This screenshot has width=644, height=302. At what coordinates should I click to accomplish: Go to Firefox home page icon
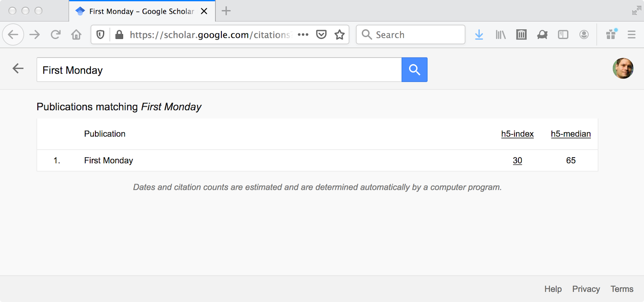point(76,35)
